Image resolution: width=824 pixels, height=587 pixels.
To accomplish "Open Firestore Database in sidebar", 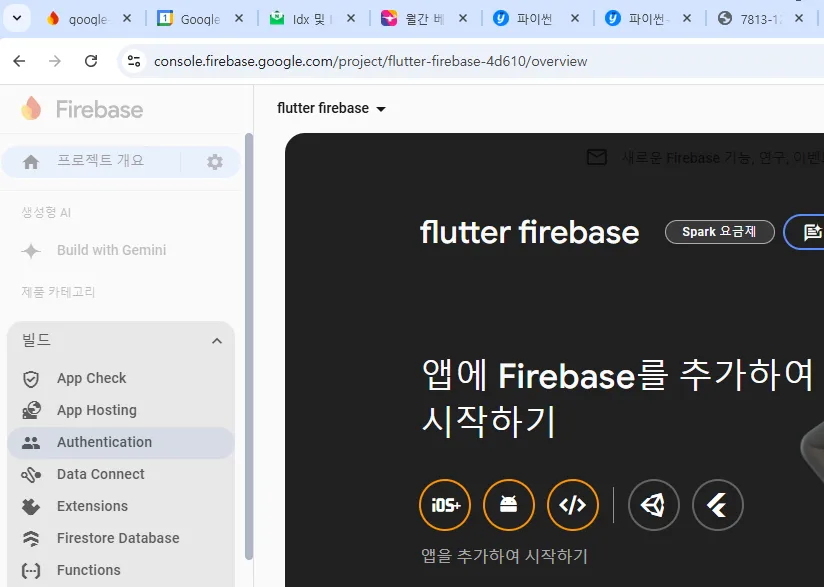I will tap(121, 539).
